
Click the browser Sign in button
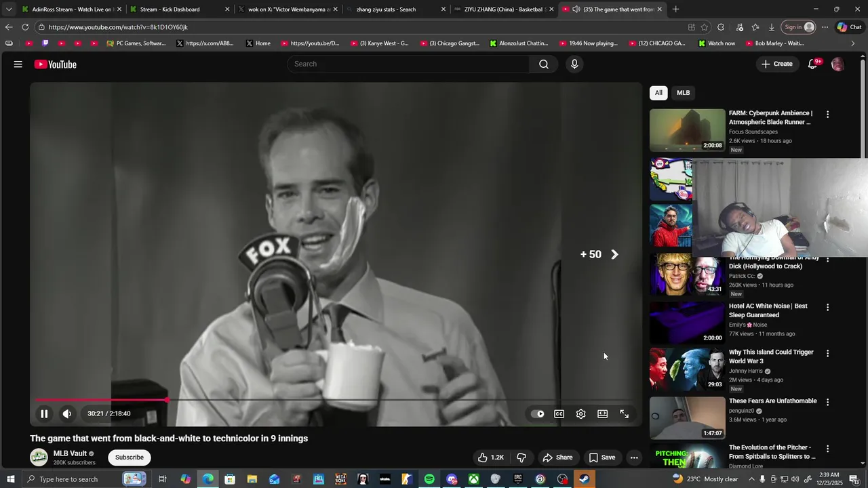(x=799, y=27)
